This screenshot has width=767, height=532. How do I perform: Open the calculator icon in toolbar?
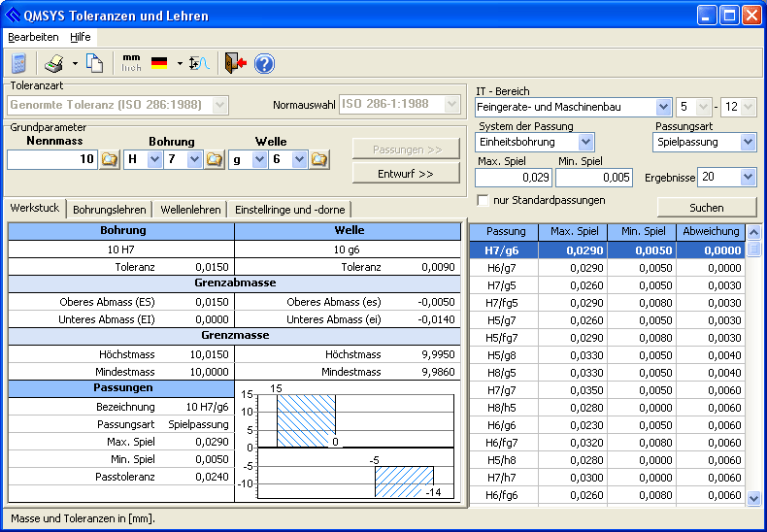click(x=18, y=63)
